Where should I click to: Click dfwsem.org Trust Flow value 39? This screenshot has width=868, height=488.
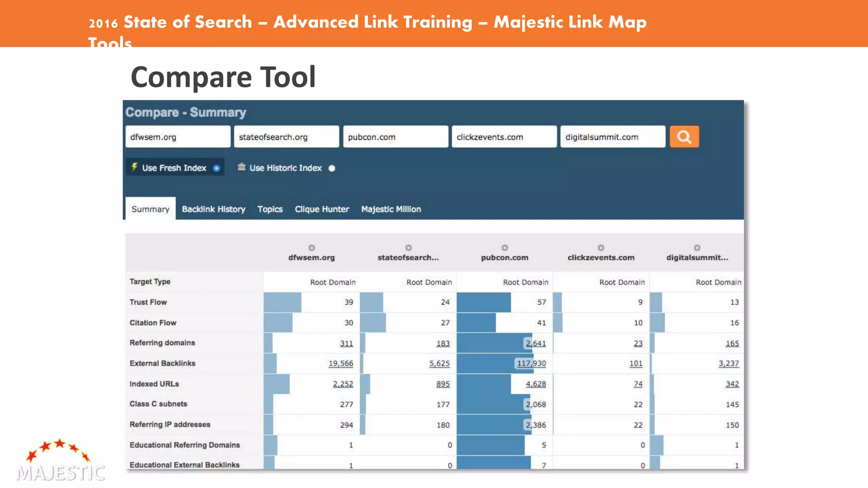[x=349, y=302]
